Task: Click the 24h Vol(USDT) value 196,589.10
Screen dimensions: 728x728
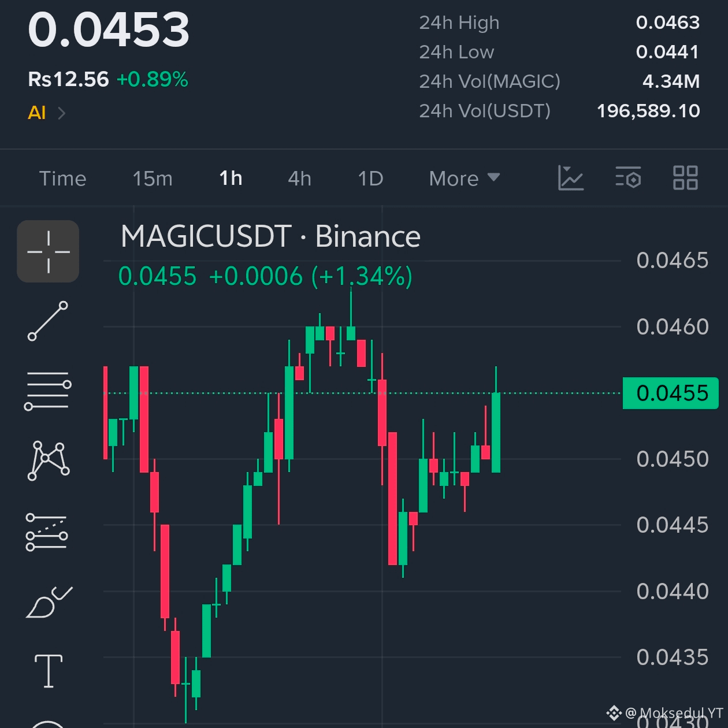Action: [x=648, y=111]
